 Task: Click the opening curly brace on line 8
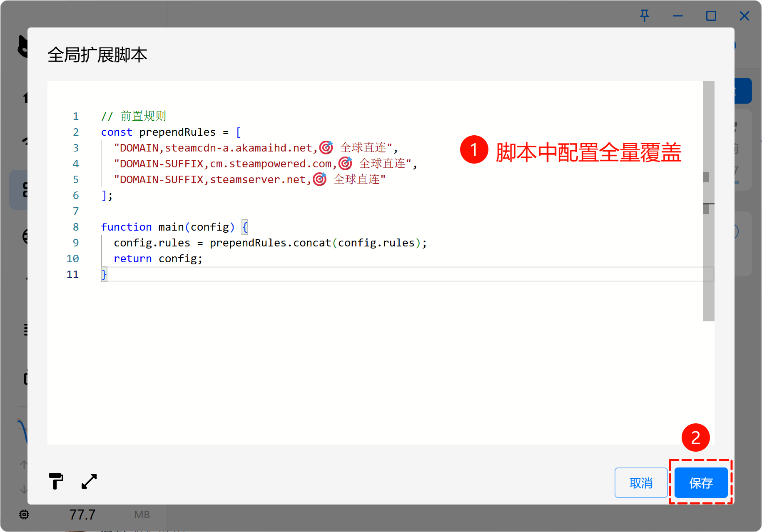coord(245,227)
